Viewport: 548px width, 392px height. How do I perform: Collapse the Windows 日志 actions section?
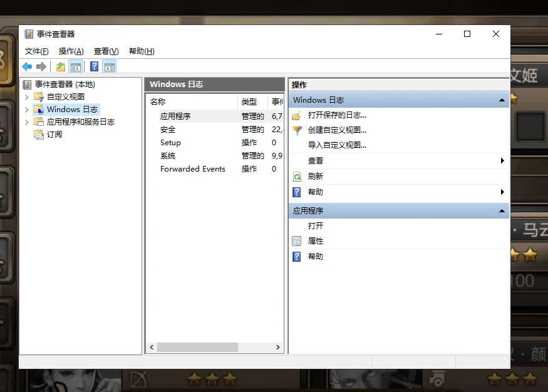[x=502, y=100]
